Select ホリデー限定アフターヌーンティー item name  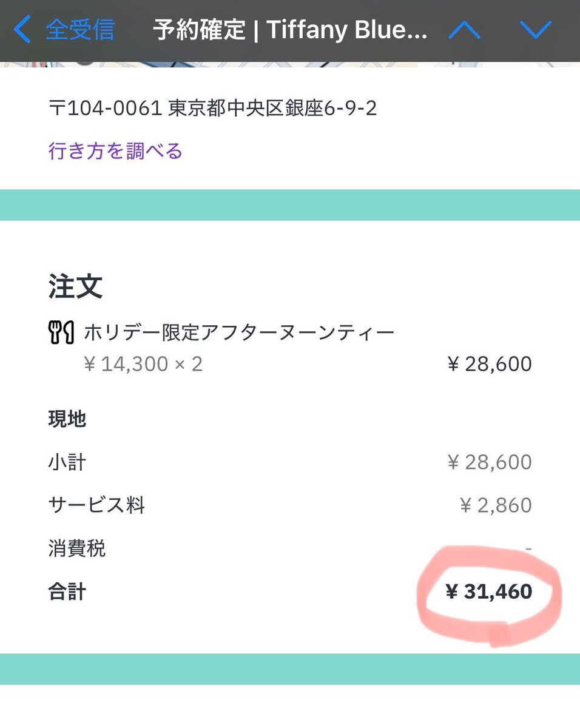click(239, 332)
